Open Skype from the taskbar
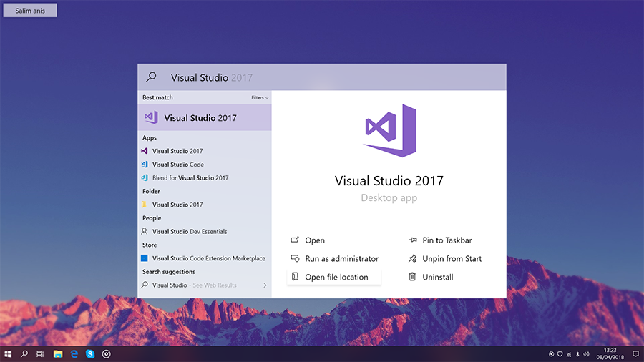The height and width of the screenshot is (362, 644). [90, 354]
